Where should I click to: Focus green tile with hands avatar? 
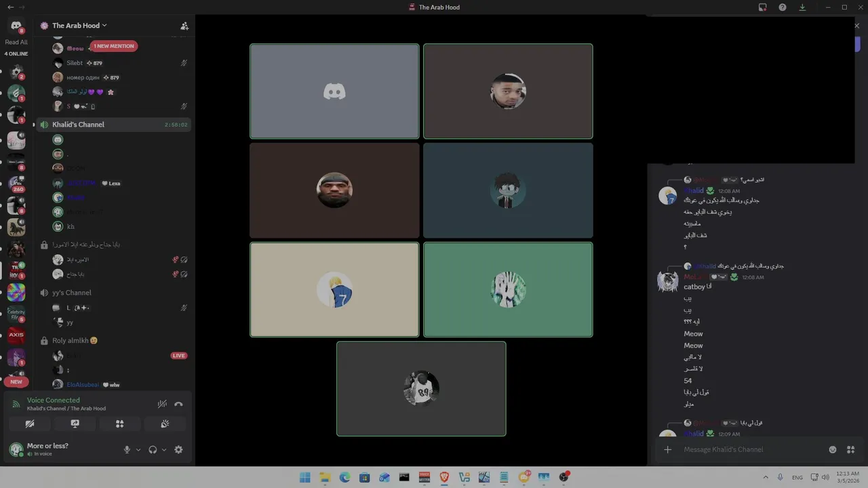click(x=508, y=289)
